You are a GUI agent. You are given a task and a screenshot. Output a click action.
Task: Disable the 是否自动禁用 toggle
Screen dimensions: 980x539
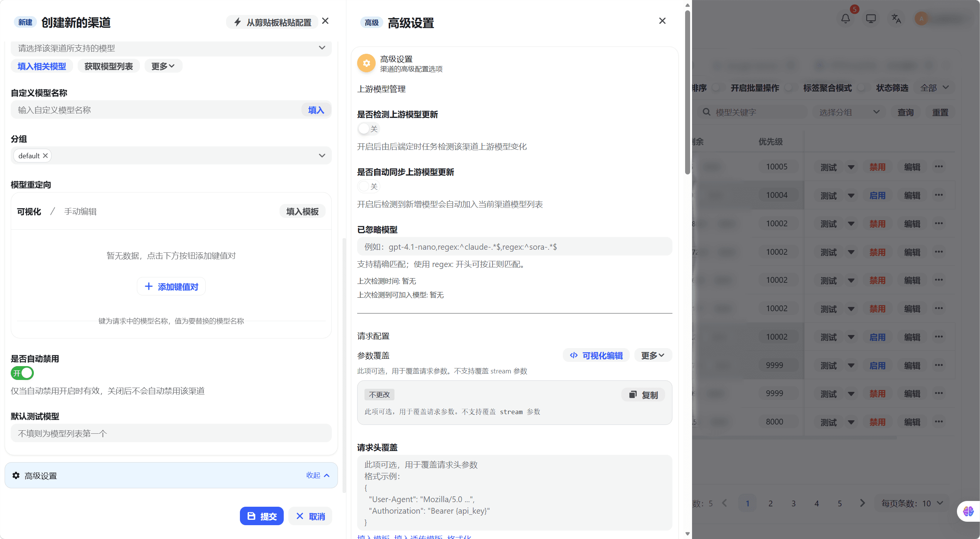[x=22, y=373]
